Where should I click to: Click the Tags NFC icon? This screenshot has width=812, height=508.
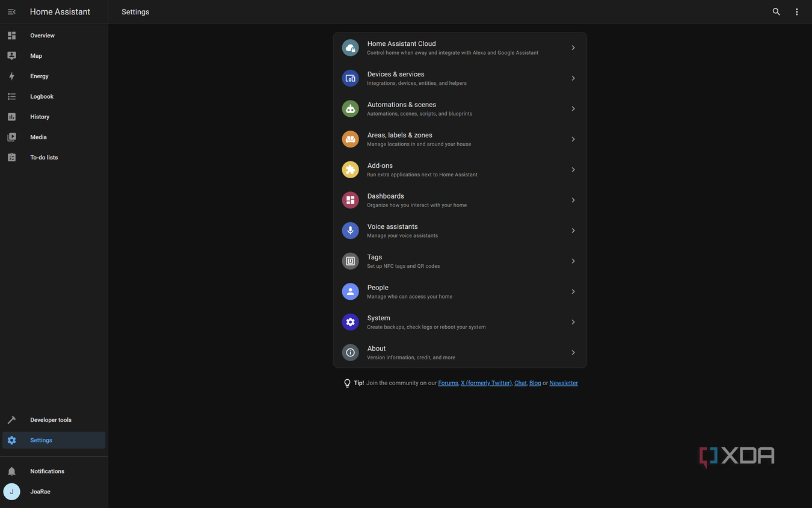350,261
